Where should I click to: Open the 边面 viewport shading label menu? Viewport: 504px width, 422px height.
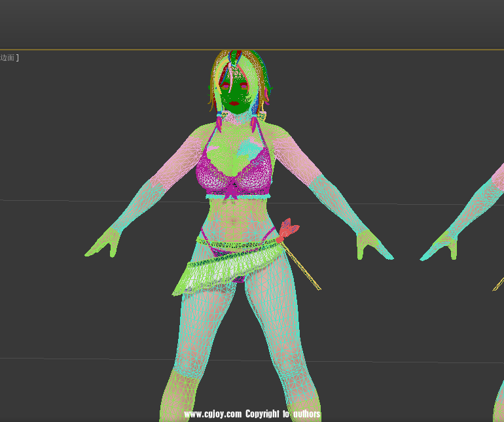click(x=9, y=58)
